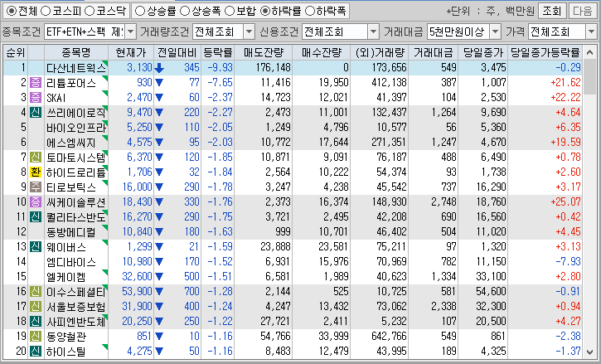This screenshot has width=601, height=364.
Task: Sort by (외)거래량 column header
Action: coord(380,52)
